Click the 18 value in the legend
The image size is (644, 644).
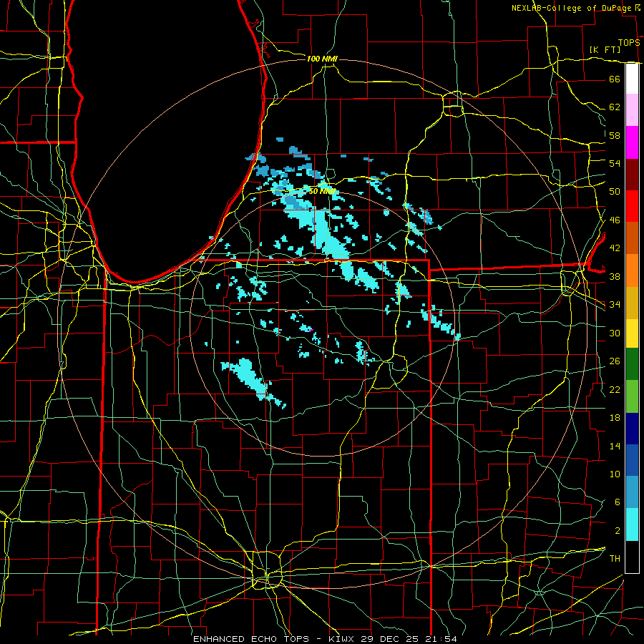[x=615, y=418]
